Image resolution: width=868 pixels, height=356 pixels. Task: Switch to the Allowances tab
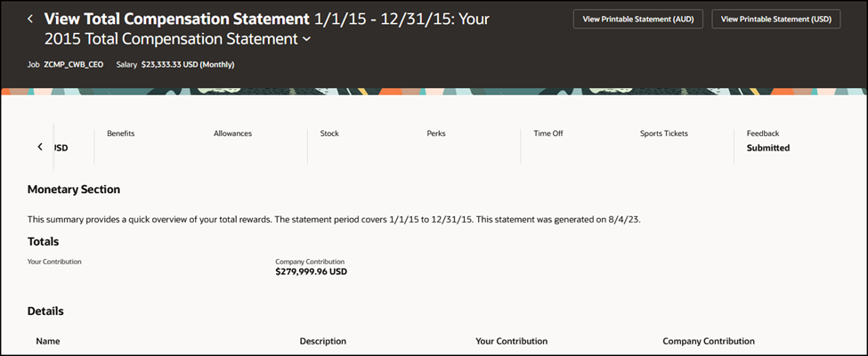[x=232, y=133]
